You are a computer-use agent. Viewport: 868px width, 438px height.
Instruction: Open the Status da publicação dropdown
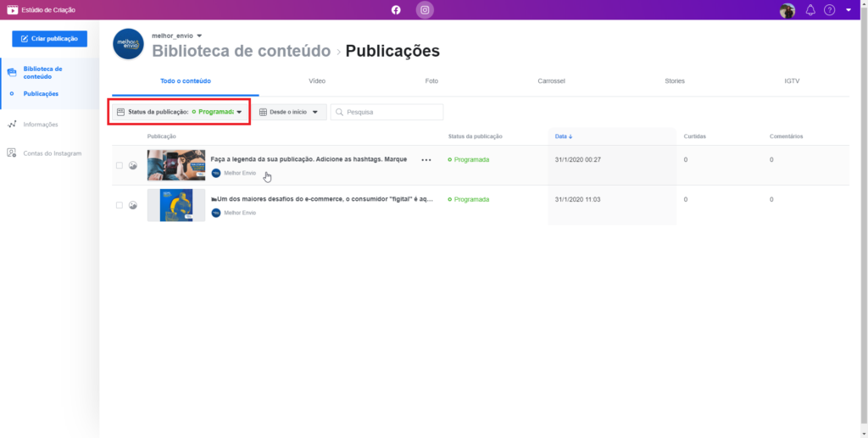[179, 112]
